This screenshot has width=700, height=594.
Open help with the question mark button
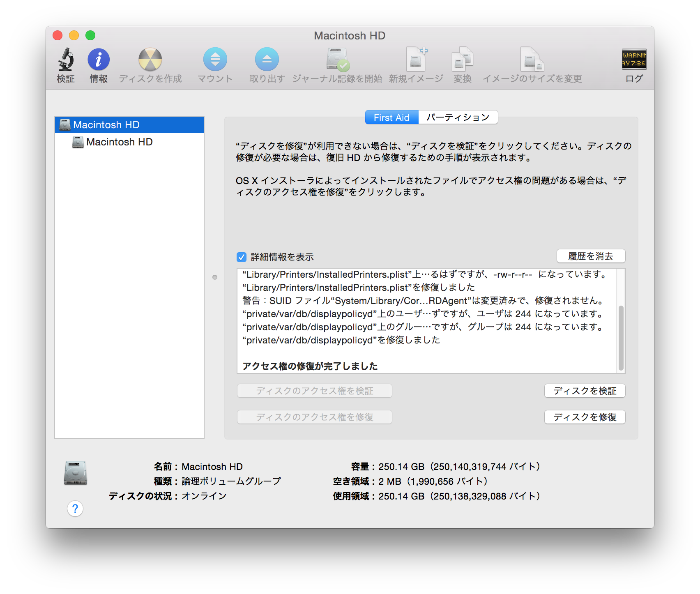pos(75,509)
